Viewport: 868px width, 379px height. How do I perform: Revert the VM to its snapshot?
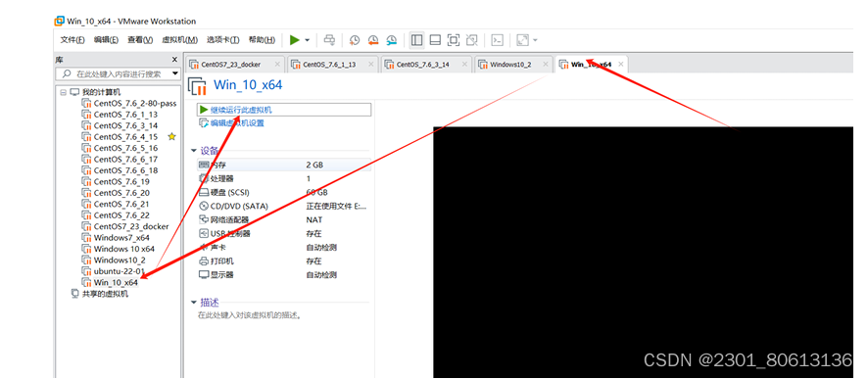coord(373,40)
